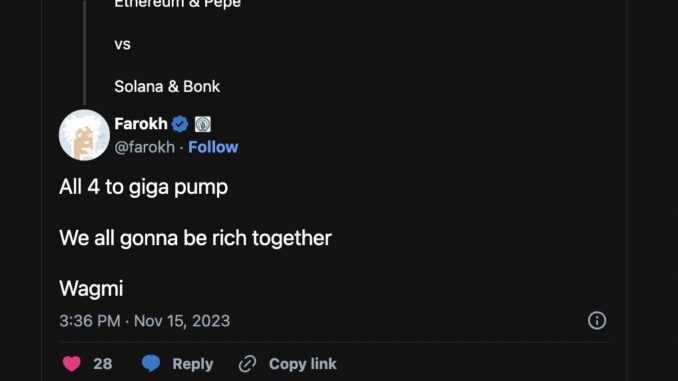Viewport: 678px width, 381px height.
Task: Click the Copy link text
Action: pos(303,364)
